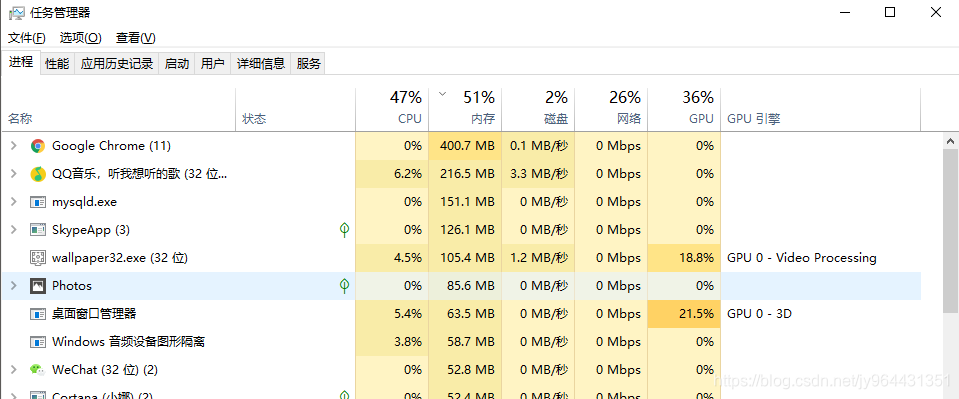Click the Photos app icon
This screenshot has height=399, width=959.
[x=38, y=286]
